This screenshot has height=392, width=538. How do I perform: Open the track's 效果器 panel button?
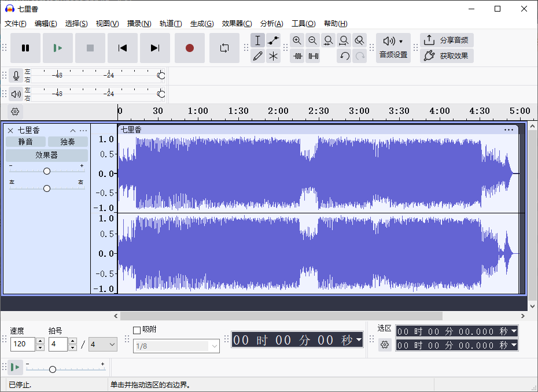pyautogui.click(x=46, y=155)
